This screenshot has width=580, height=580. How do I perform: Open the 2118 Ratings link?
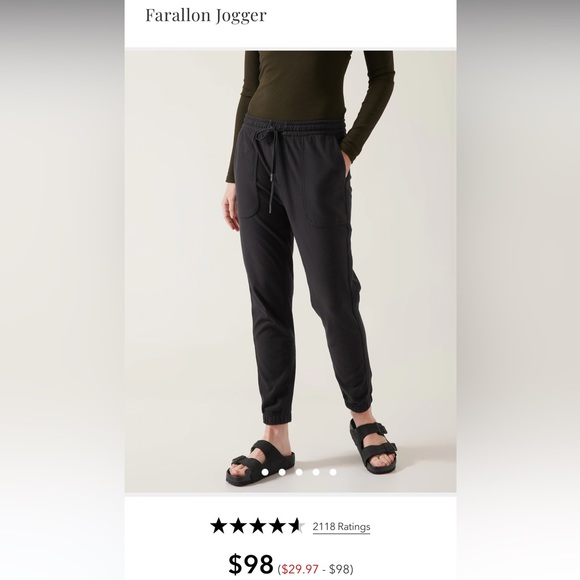point(341,526)
